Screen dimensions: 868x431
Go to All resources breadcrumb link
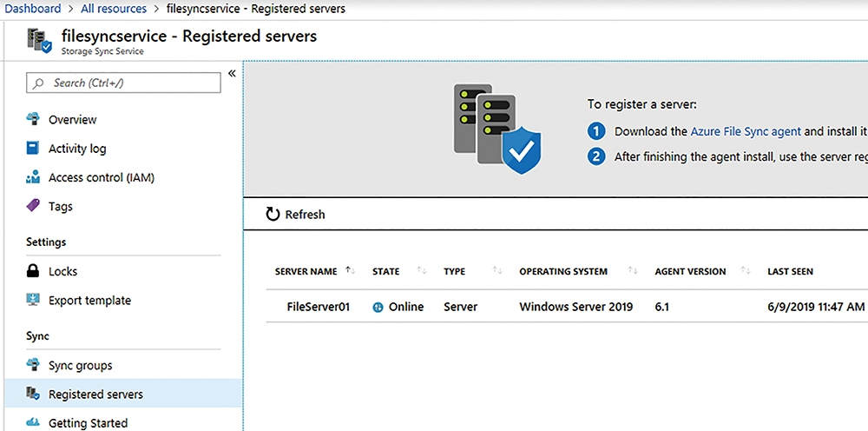click(x=114, y=9)
